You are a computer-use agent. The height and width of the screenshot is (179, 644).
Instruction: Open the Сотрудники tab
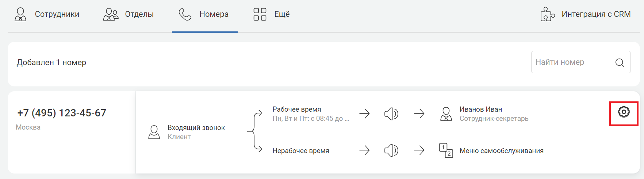pyautogui.click(x=47, y=14)
